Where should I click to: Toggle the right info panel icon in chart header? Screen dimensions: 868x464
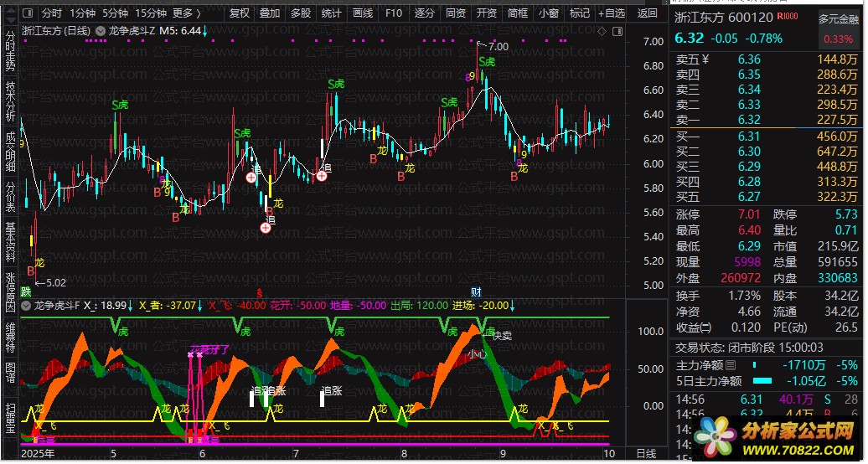617,31
